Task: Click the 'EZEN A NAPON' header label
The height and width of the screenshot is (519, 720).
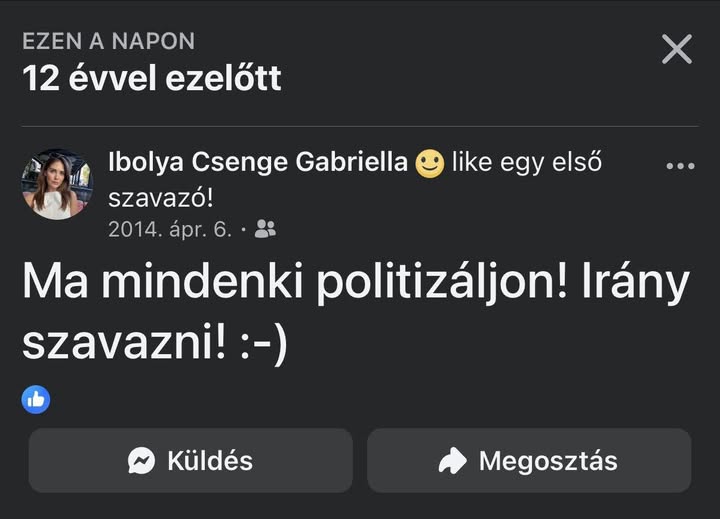Action: point(108,41)
